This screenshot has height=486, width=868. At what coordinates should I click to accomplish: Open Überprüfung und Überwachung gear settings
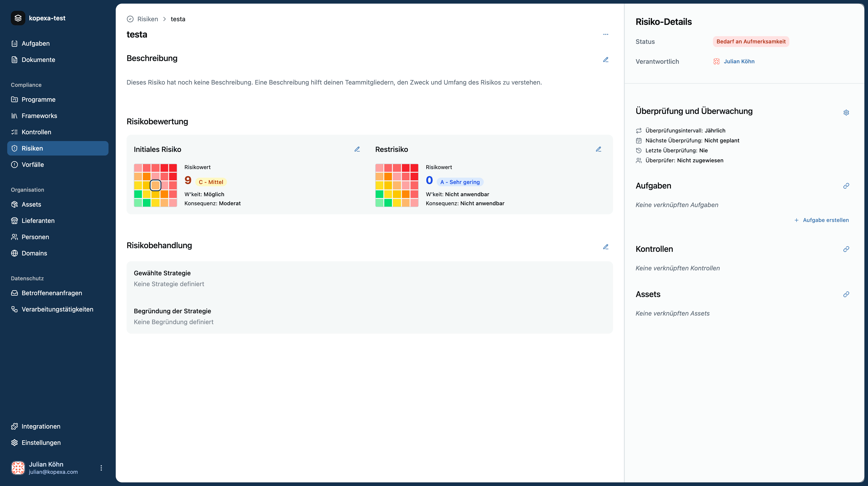[846, 113]
